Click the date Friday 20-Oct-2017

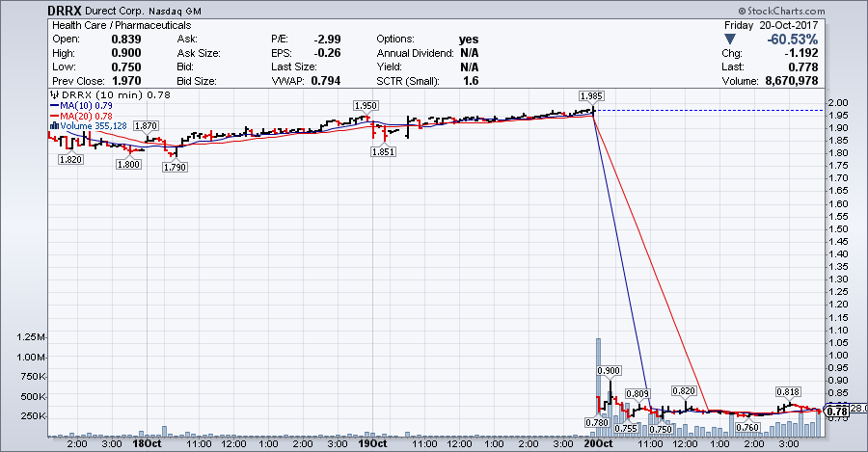pyautogui.click(x=772, y=25)
